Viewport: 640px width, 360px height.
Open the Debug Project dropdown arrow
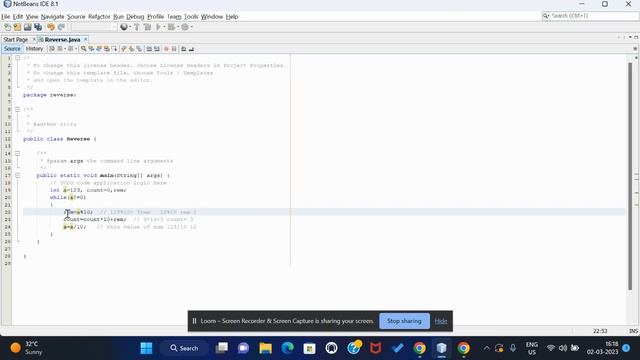pyautogui.click(x=178, y=27)
